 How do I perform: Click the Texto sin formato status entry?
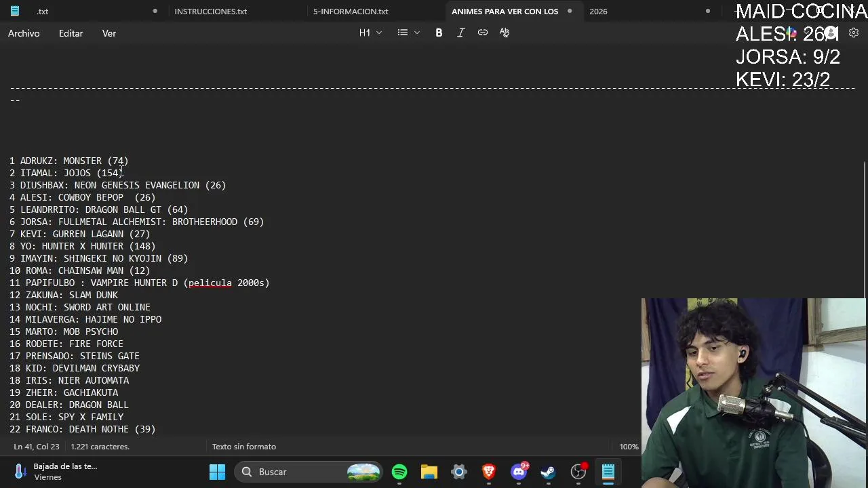(244, 447)
